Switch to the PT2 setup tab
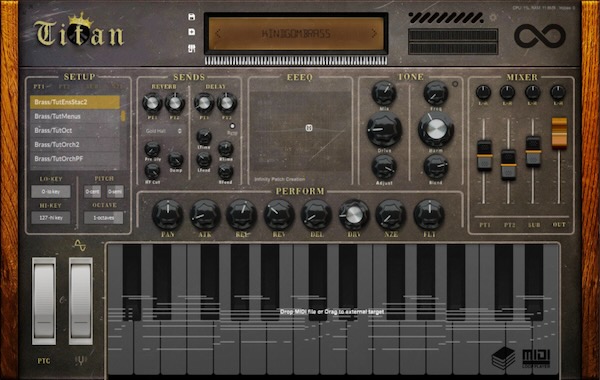Image resolution: width=600 pixels, height=380 pixels. 65,87
